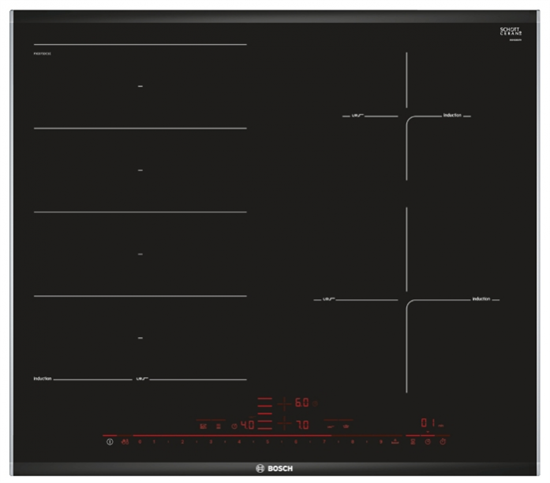Activate the child lock / wipe protection icon
Viewport: 550px width, 483px height.
(125, 442)
